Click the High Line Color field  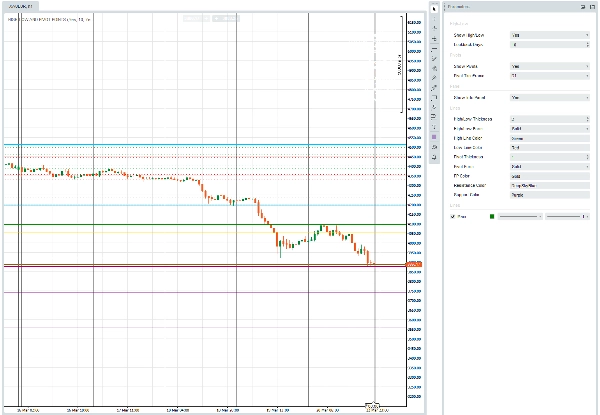[549, 138]
